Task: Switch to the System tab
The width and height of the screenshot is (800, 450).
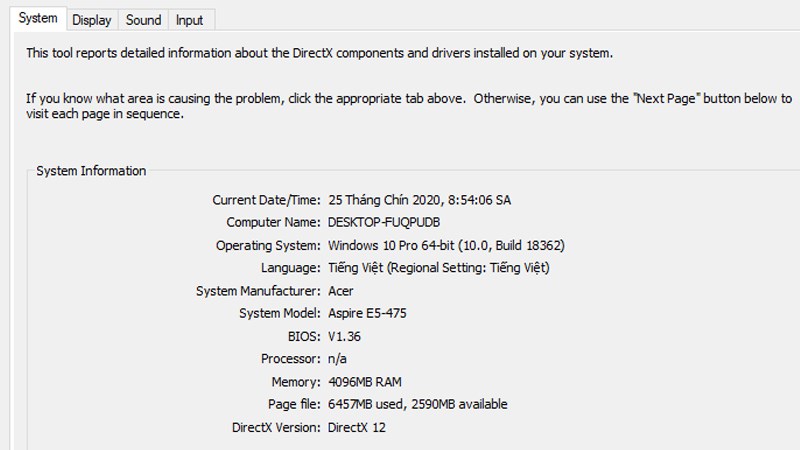Action: point(38,19)
